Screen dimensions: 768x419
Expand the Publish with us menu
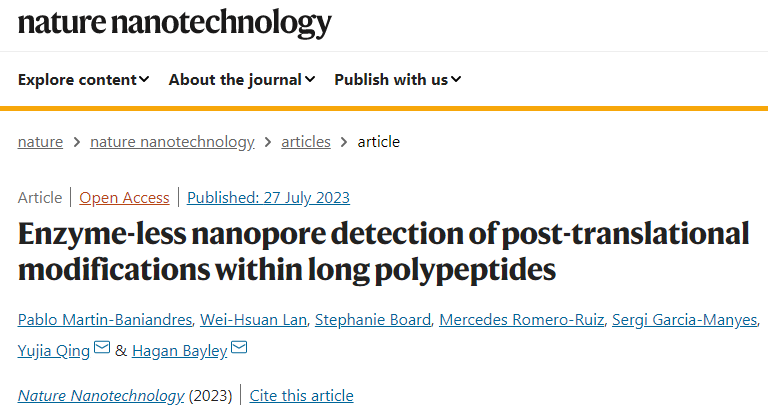398,79
